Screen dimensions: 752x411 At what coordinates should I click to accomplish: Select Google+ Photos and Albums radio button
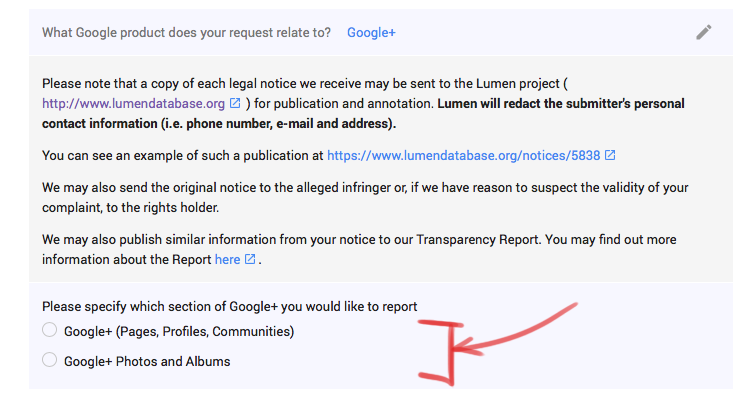click(49, 360)
